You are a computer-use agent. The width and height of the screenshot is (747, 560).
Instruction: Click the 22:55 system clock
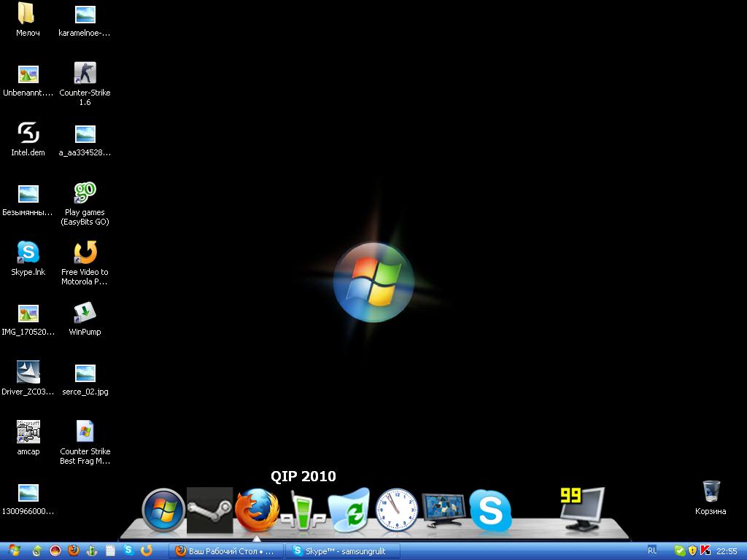point(727,551)
